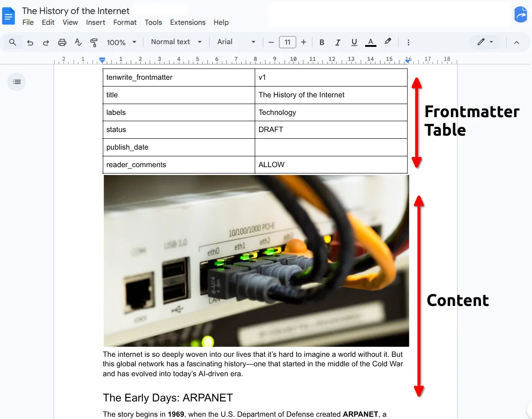Open the Extensions menu
The image size is (532, 419).
tap(188, 22)
